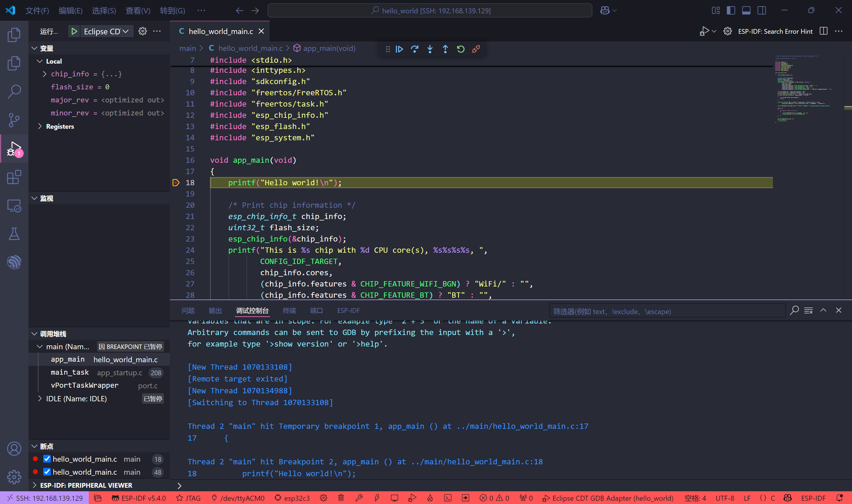Screen dimensions: 852x504
Task: Uncheck the hello_world_main.c line 48 breakpoint
Action: point(47,471)
